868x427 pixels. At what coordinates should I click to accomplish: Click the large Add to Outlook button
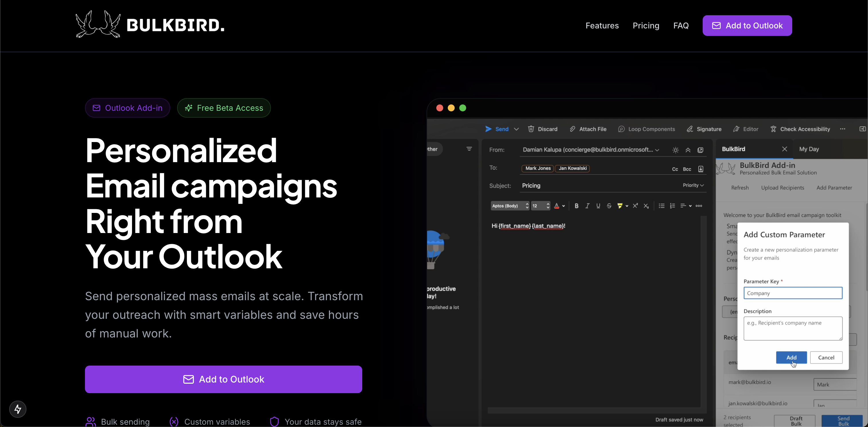tap(223, 379)
